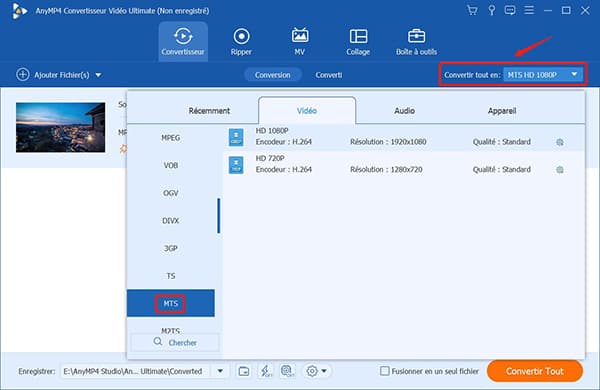This screenshot has width=600, height=390.
Task: Open the Convertisseur tab
Action: tap(183, 41)
